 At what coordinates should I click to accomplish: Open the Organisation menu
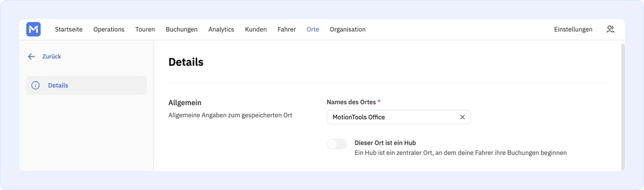(347, 29)
